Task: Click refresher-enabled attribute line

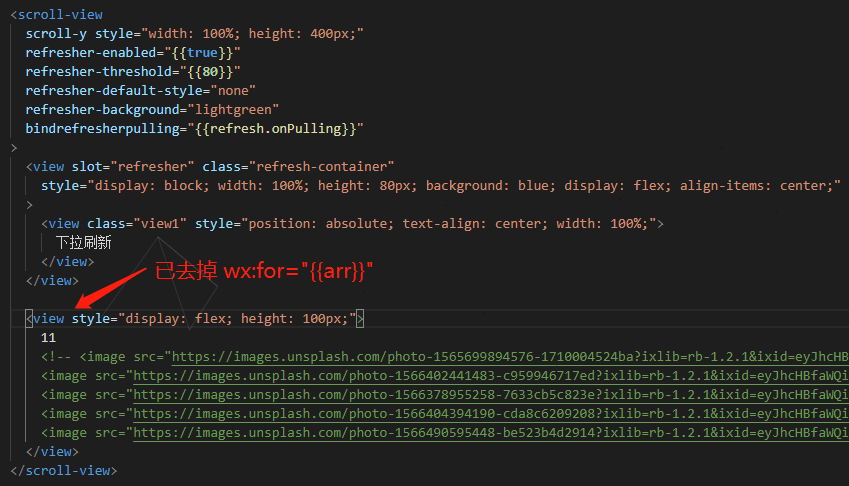Action: 133,52
